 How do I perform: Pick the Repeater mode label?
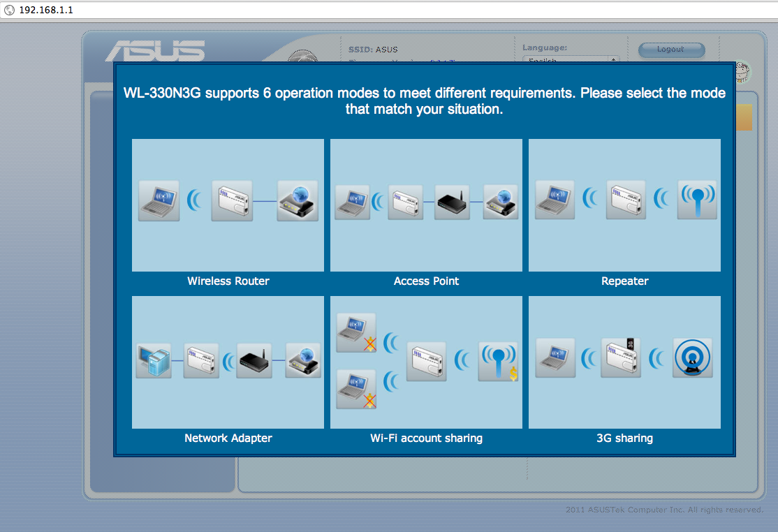point(624,281)
